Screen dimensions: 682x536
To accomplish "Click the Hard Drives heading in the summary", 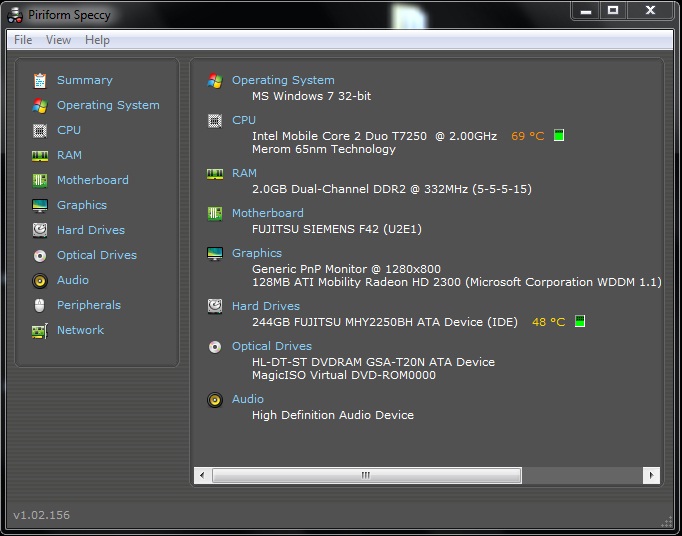I will (265, 306).
